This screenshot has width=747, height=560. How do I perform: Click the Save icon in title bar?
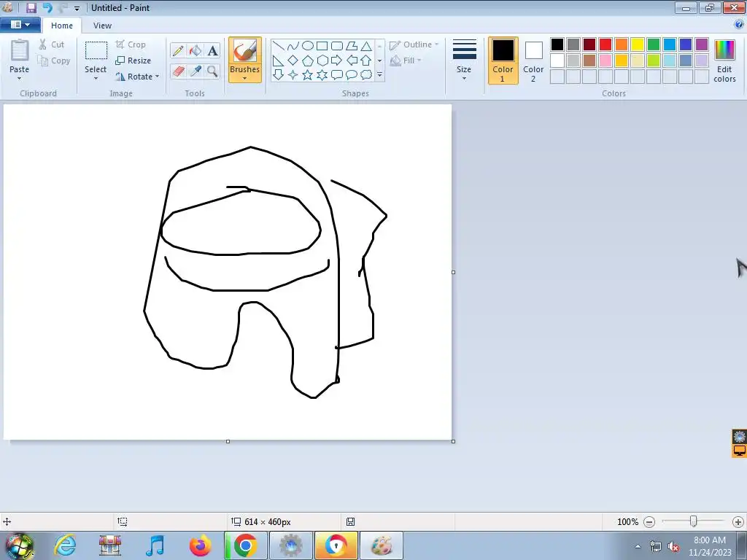tap(31, 7)
